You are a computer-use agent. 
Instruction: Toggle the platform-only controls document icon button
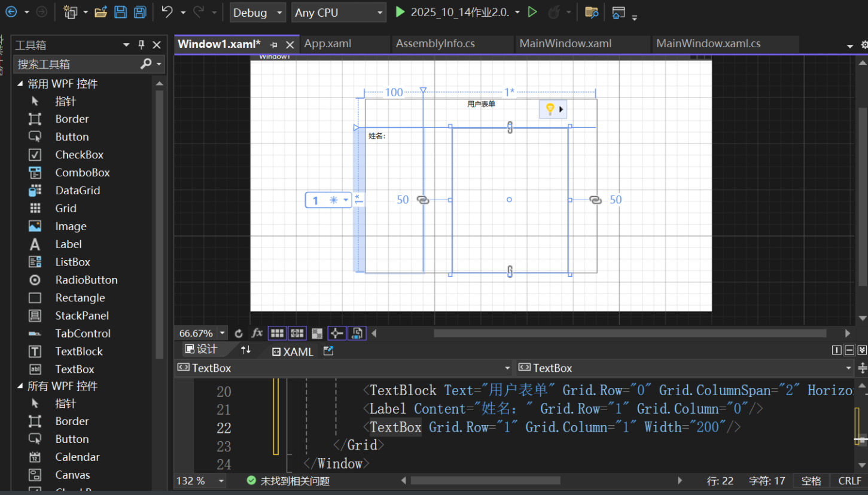357,333
